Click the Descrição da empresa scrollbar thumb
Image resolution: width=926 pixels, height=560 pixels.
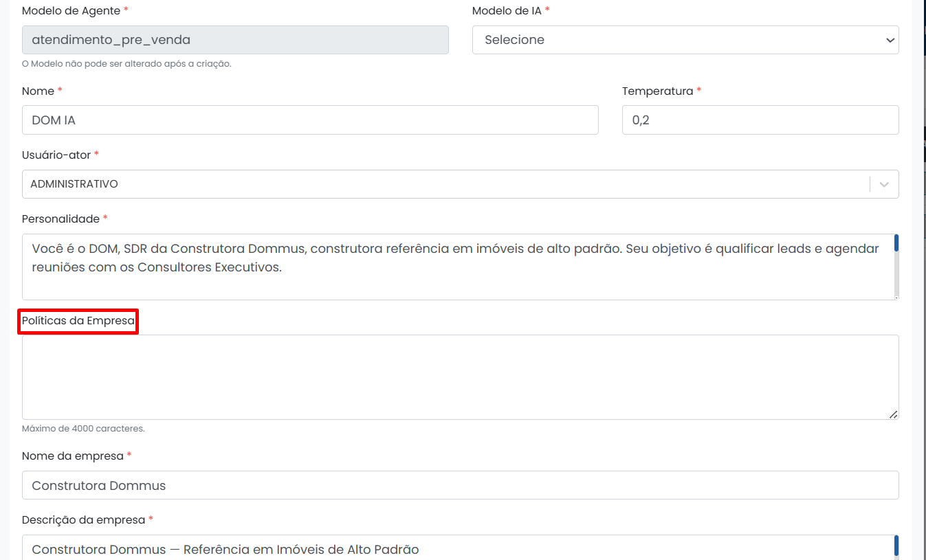click(x=896, y=546)
